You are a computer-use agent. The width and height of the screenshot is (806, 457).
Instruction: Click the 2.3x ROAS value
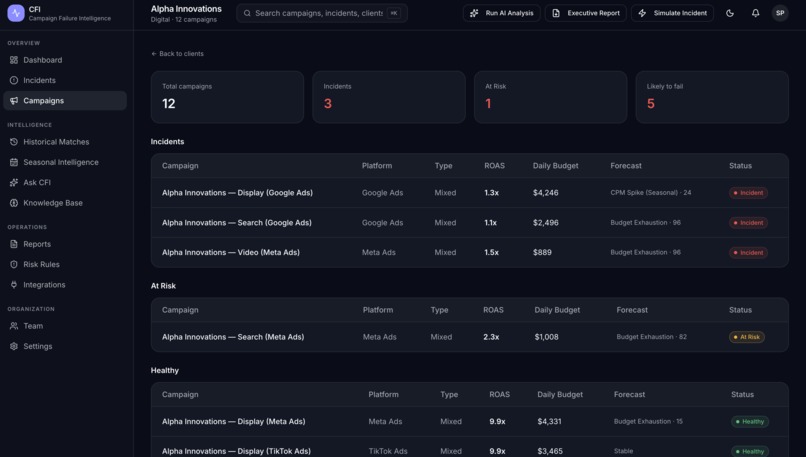click(491, 337)
